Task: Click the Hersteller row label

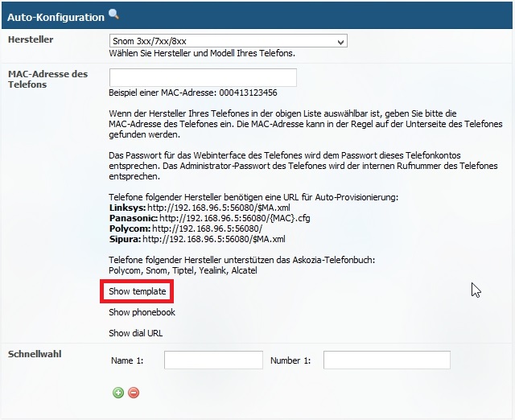Action: (x=31, y=39)
